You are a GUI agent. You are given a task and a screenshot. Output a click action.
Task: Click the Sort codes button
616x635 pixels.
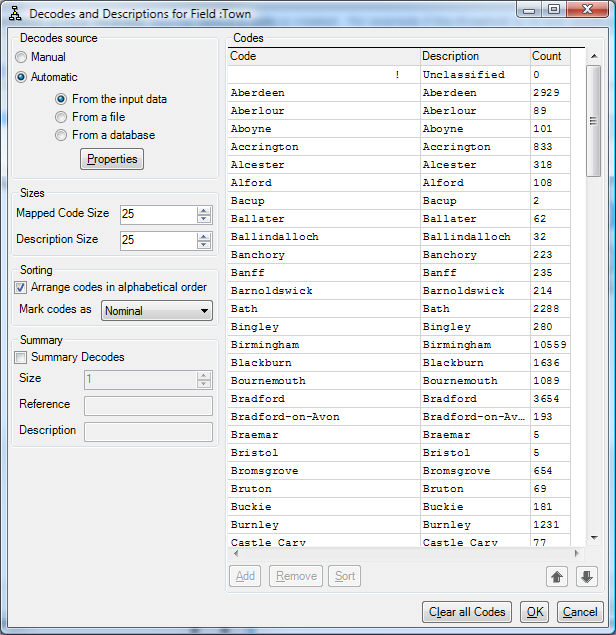coord(345,576)
